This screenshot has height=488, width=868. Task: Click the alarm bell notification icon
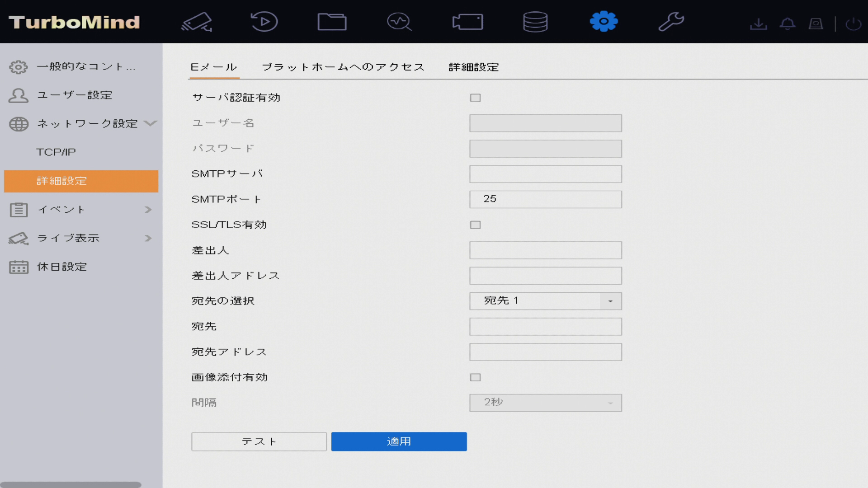(787, 23)
